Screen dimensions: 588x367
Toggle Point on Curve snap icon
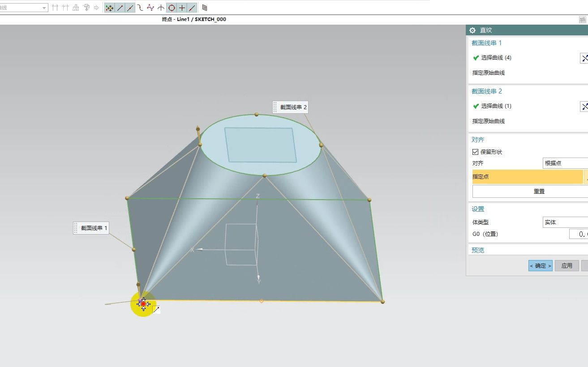click(192, 8)
